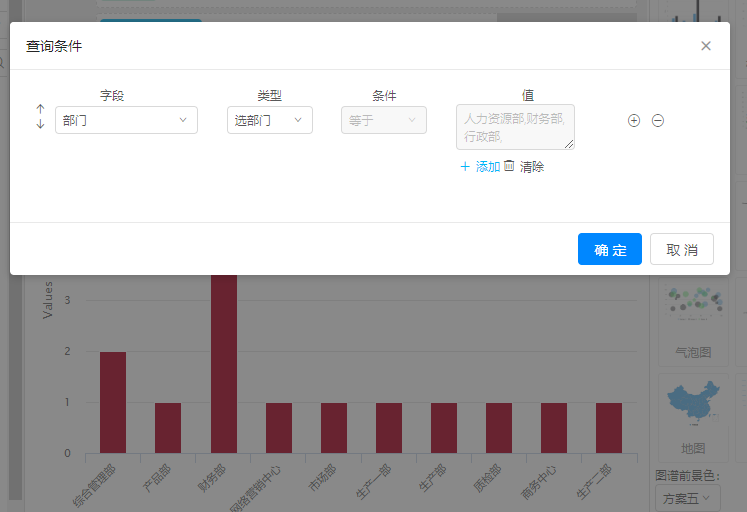Click the 财务部 bar in the chart
The image size is (747, 512).
click(224, 363)
